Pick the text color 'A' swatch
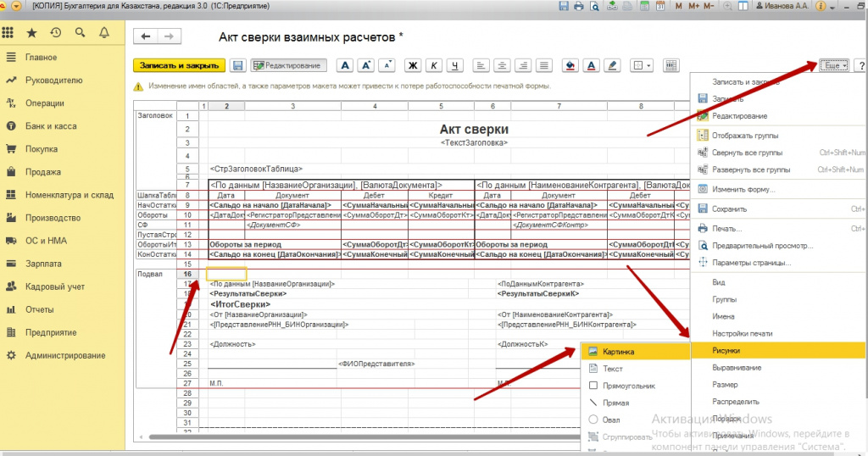The height and width of the screenshot is (456, 868). [x=591, y=65]
